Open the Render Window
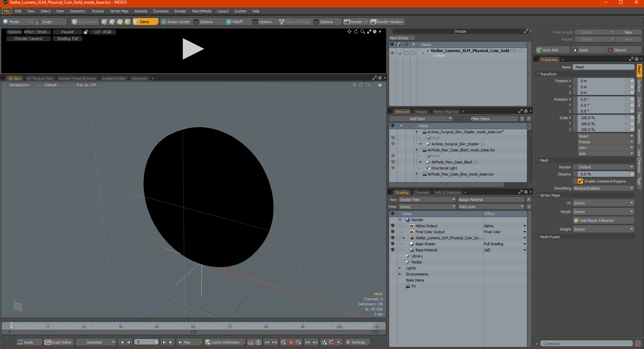 pyautogui.click(x=387, y=22)
